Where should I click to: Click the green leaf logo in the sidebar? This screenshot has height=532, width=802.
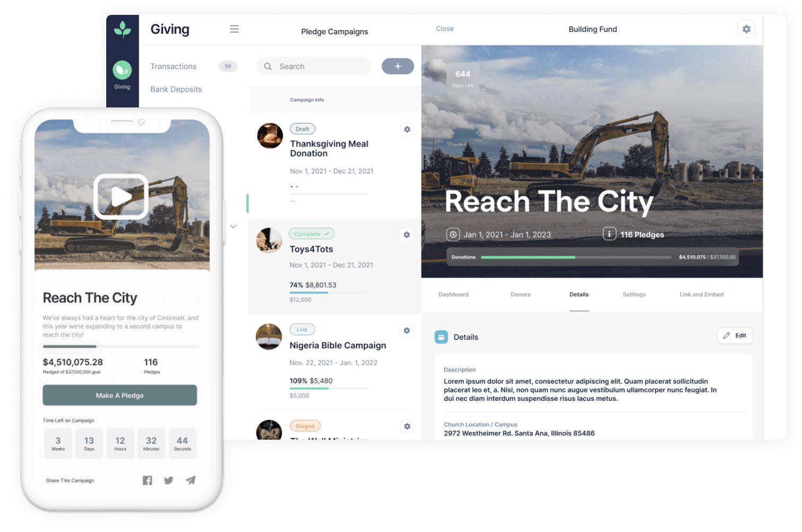tap(122, 29)
